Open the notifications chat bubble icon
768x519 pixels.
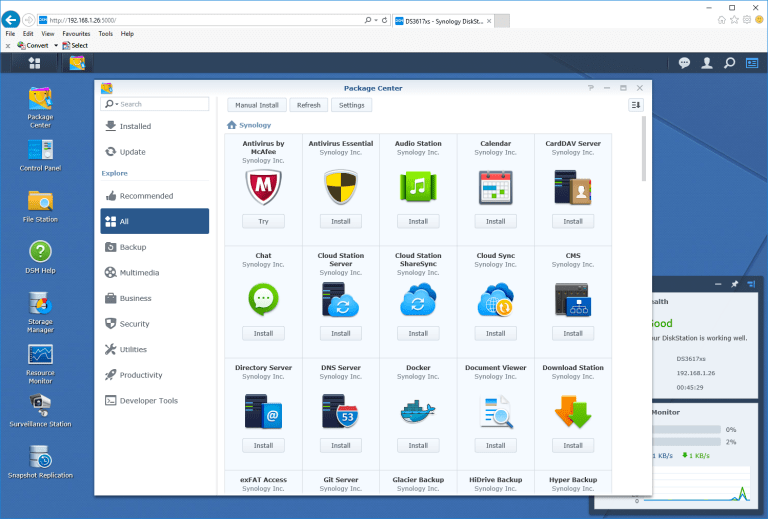[x=684, y=63]
